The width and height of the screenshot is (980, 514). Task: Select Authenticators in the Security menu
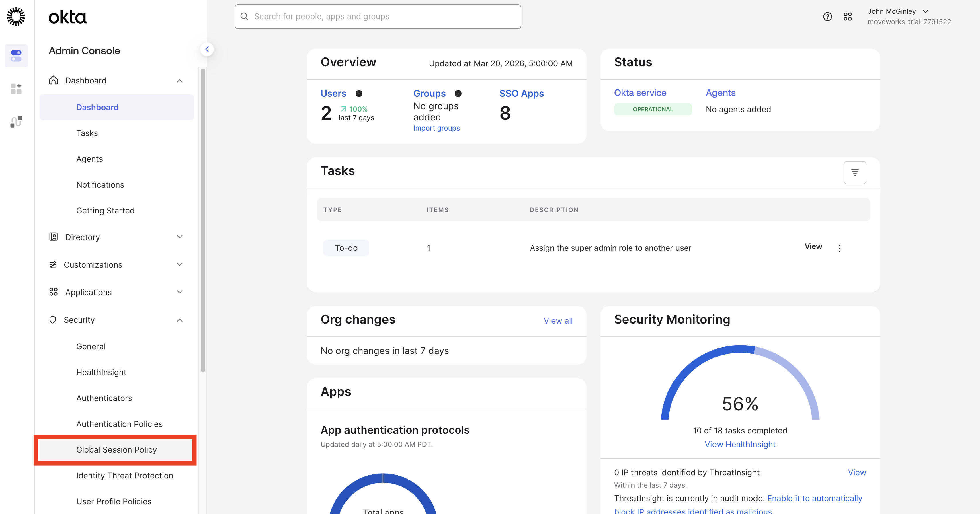tap(104, 398)
